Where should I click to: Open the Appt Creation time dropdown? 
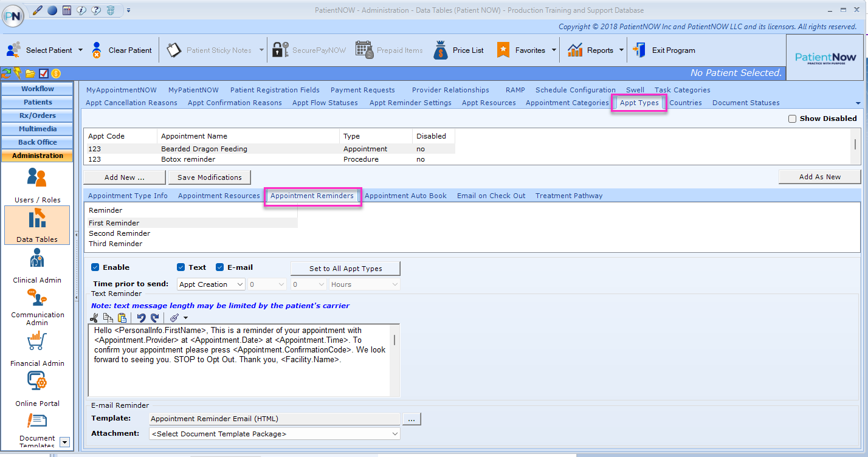click(210, 284)
